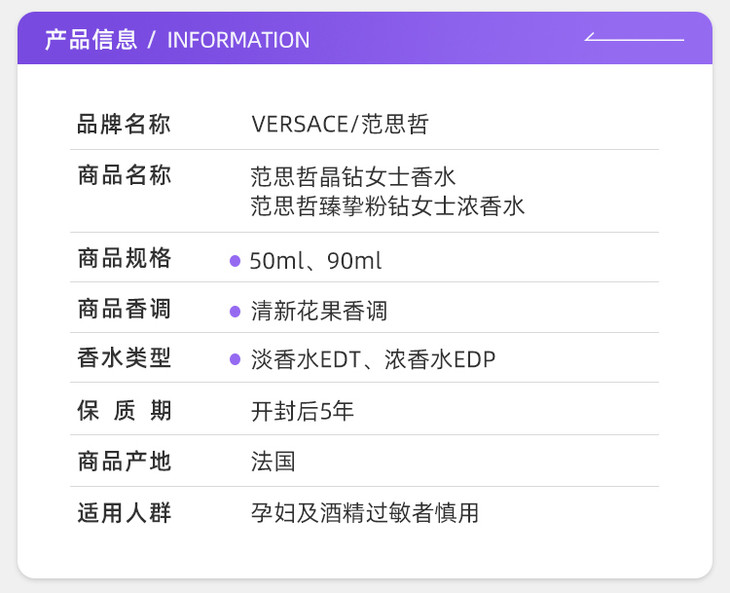Click the 商品香调 row label
The image size is (730, 593).
pyautogui.click(x=124, y=309)
